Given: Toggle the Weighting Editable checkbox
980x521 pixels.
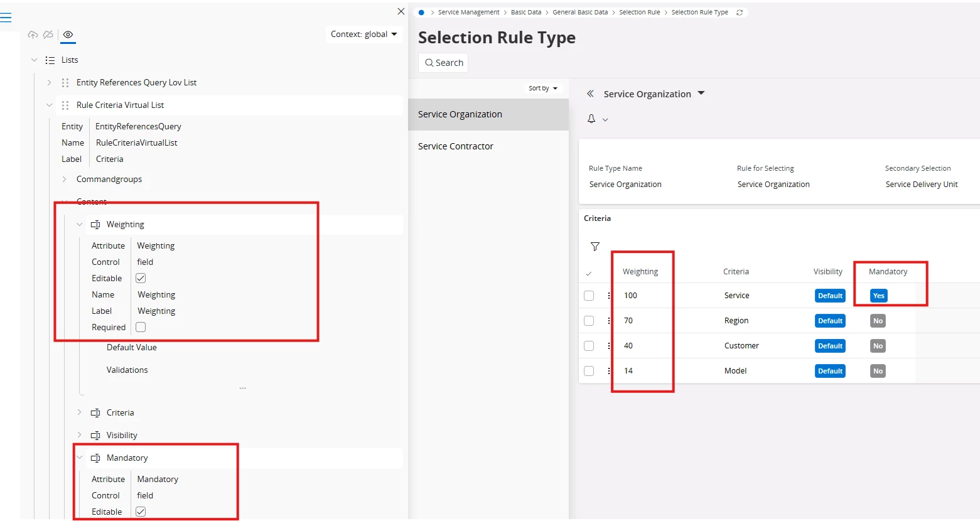Looking at the screenshot, I should (x=141, y=278).
